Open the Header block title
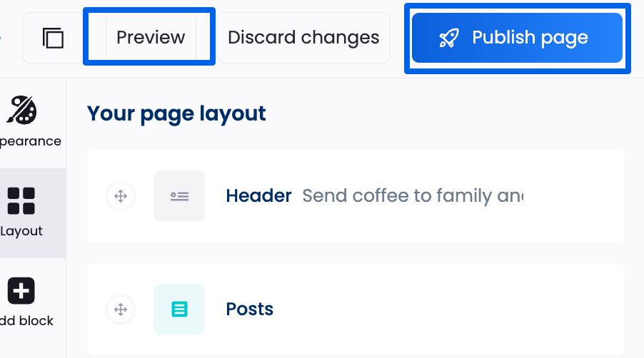The height and width of the screenshot is (358, 644). 258,195
